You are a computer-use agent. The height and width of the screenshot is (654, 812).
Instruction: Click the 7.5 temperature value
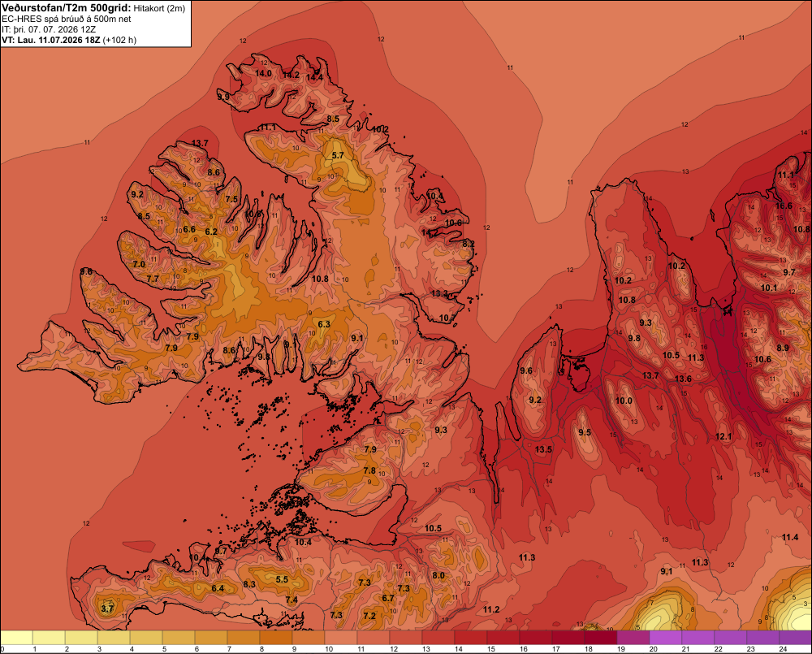231,199
